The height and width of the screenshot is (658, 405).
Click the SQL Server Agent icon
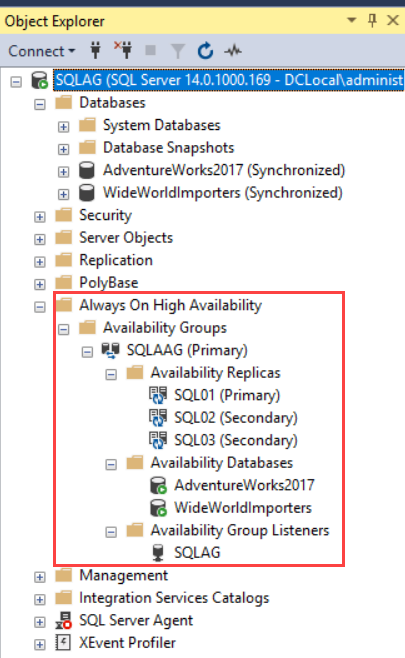point(64,620)
